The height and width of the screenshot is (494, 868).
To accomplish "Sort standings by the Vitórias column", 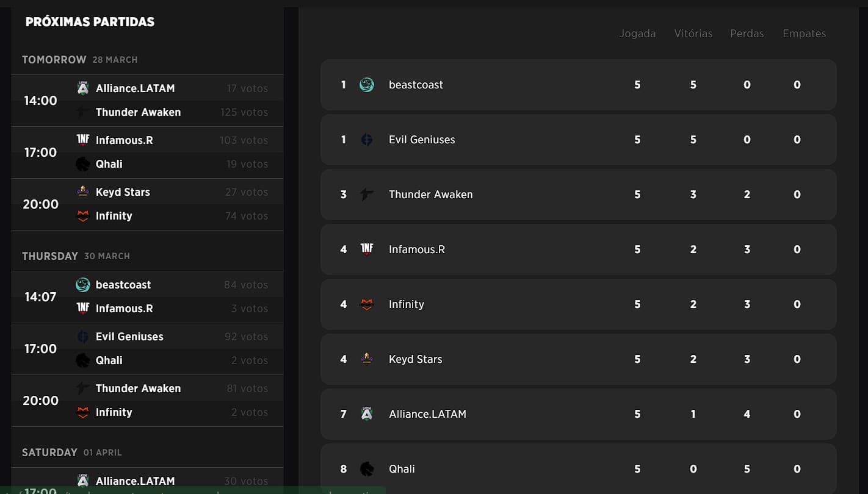I will pos(693,34).
